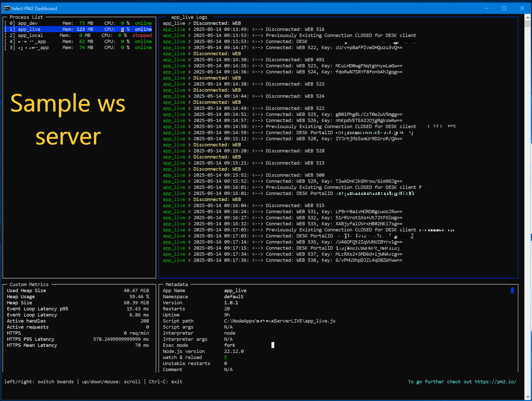Click the Restarts value 20
This screenshot has height=401, width=532.
227,309
